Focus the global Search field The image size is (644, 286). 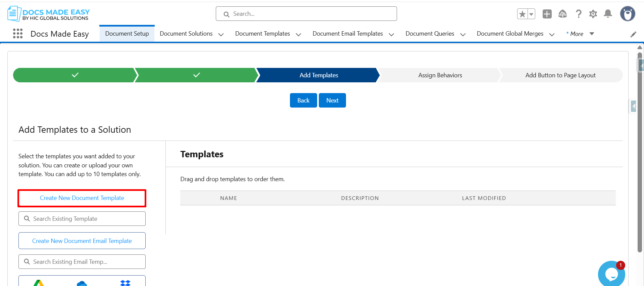306,14
